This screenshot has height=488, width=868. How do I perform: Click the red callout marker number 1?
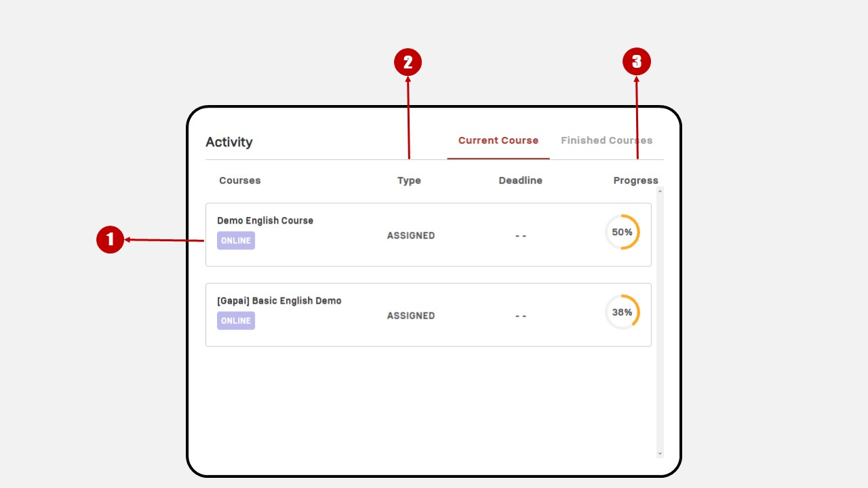[110, 240]
